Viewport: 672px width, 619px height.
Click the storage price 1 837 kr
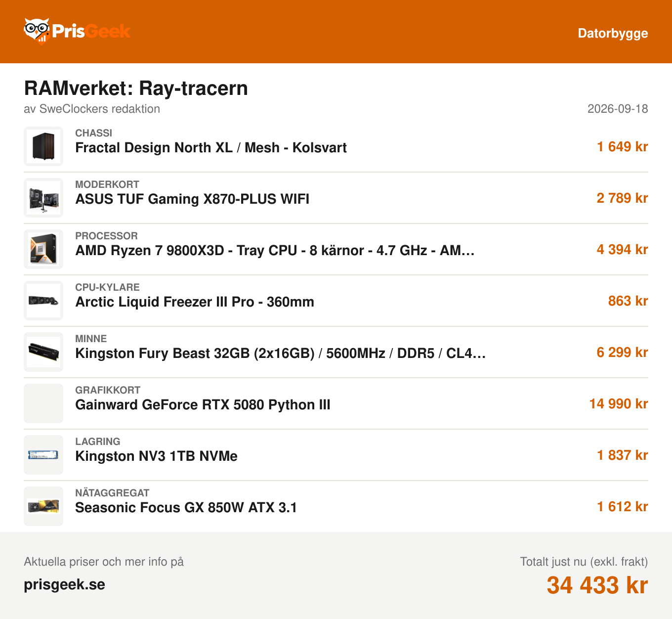click(623, 455)
